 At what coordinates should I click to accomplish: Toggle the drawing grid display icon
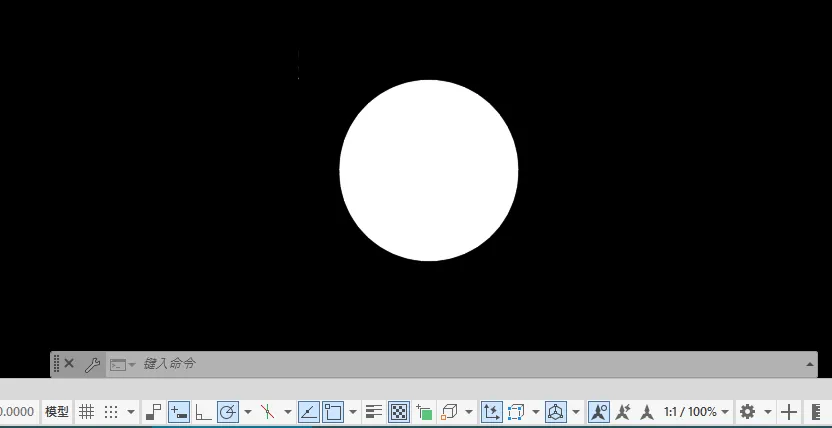[x=86, y=412]
